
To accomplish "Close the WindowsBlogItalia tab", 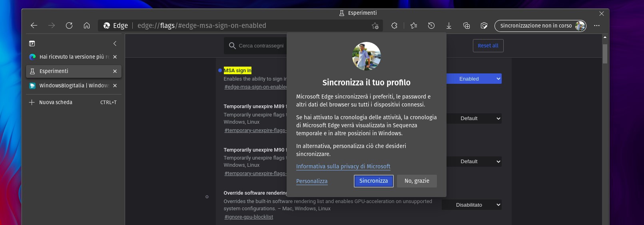I will [115, 85].
